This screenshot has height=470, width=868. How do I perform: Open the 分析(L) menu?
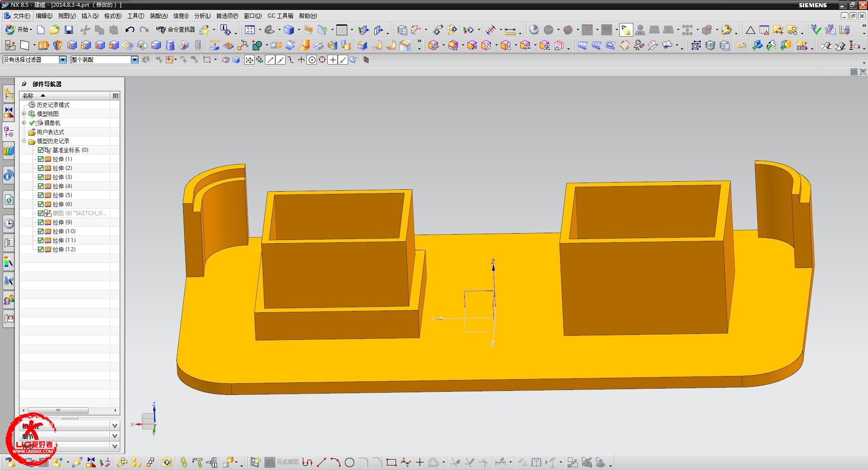tap(203, 16)
